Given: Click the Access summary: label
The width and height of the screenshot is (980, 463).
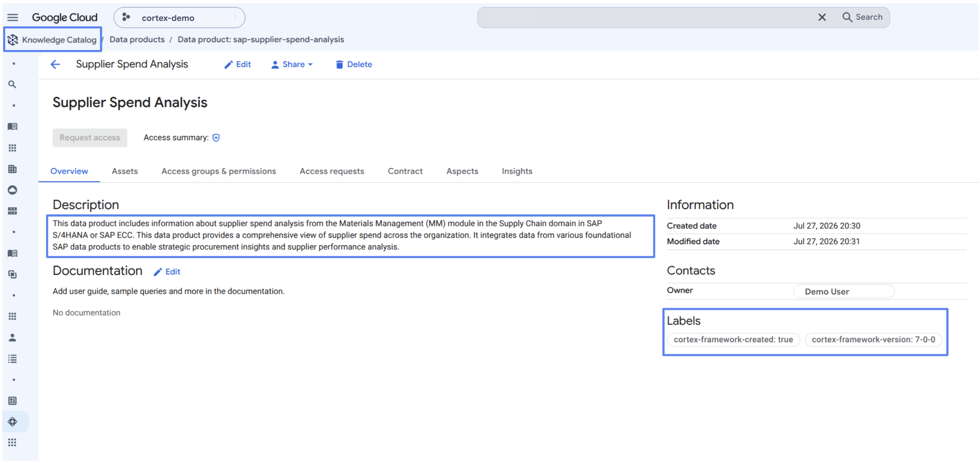Looking at the screenshot, I should (176, 138).
